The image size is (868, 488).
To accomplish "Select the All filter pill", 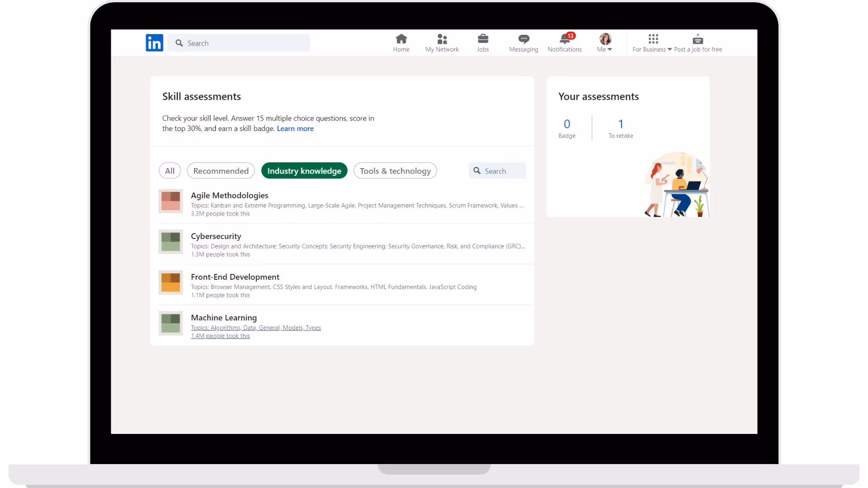I will coord(170,171).
